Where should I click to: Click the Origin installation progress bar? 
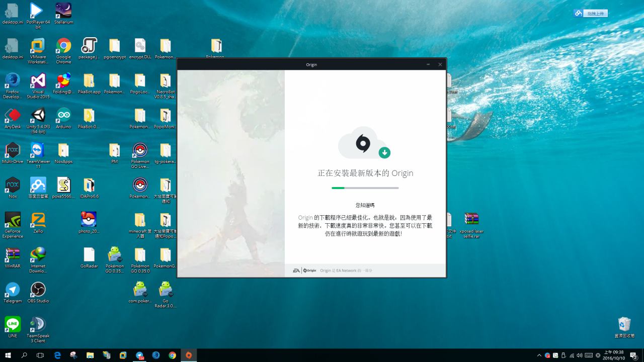click(365, 188)
